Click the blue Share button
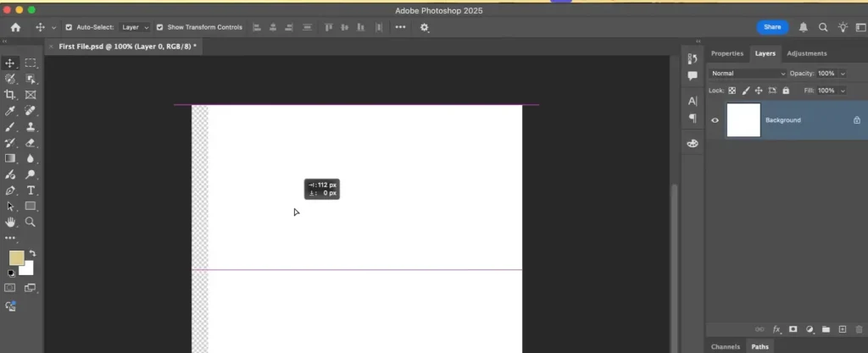The height and width of the screenshot is (353, 868). coord(772,27)
